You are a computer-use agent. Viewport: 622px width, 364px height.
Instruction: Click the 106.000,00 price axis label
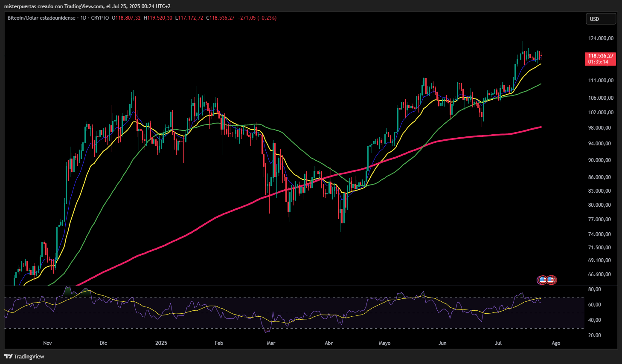[601, 98]
